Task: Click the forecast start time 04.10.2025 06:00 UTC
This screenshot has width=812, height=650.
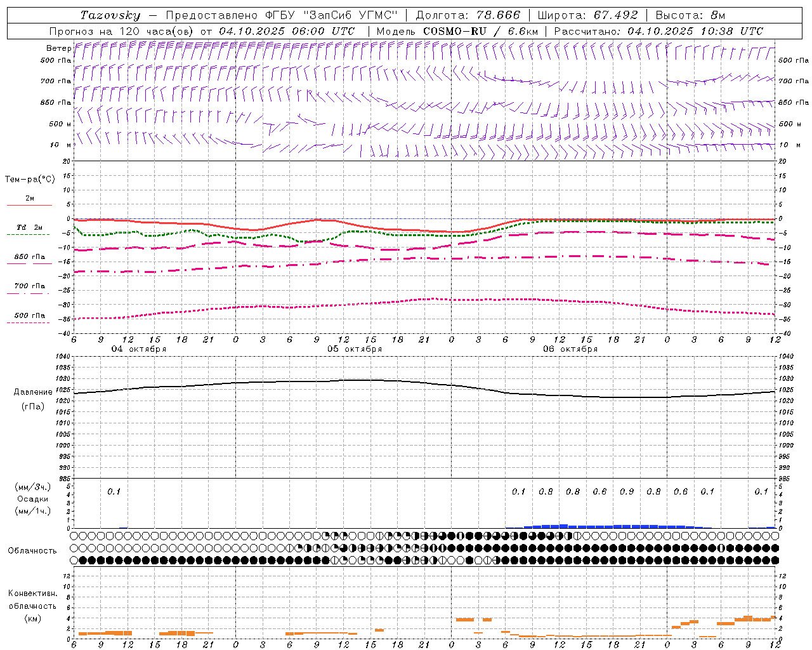Action: [x=287, y=31]
